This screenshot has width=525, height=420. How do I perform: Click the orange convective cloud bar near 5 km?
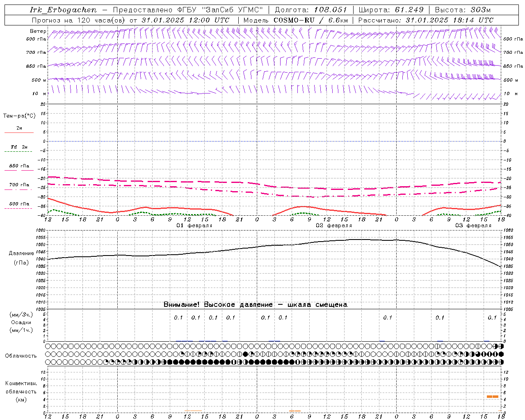[493, 397]
